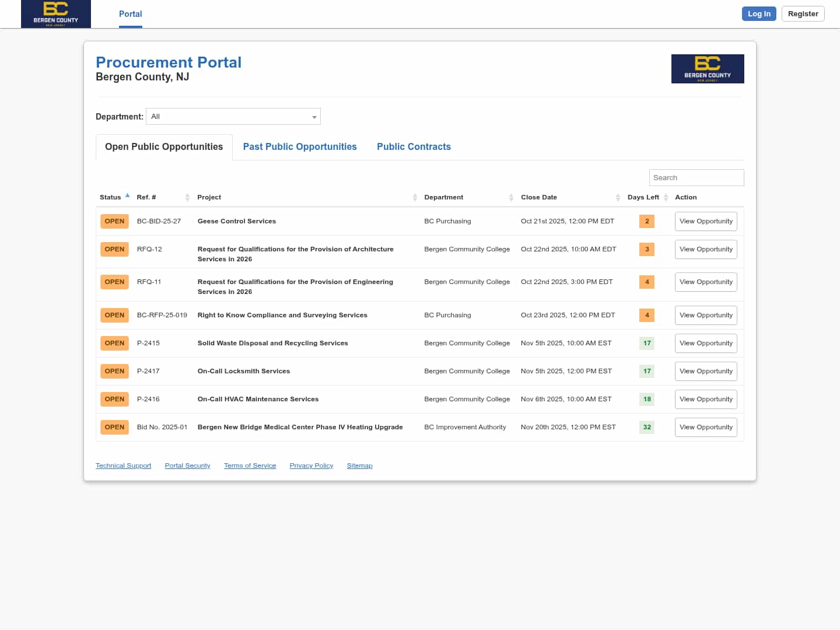
Task: Focus the Search input field
Action: pos(696,178)
